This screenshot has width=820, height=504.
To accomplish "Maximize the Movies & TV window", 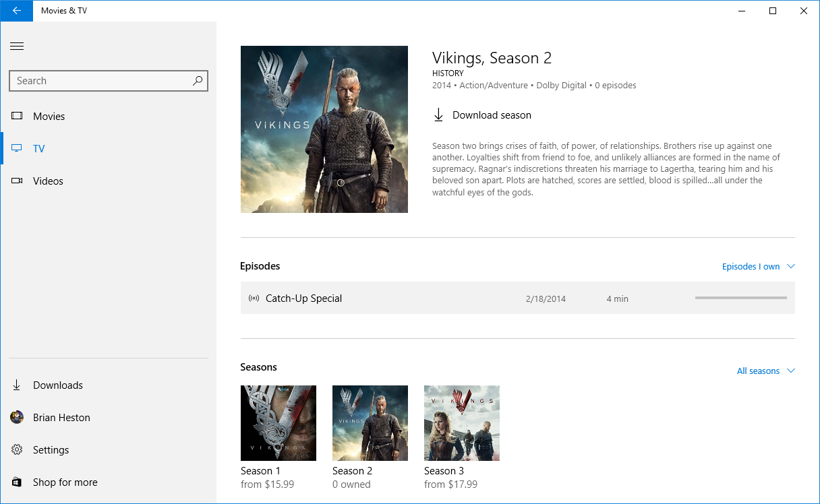I will click(x=773, y=11).
